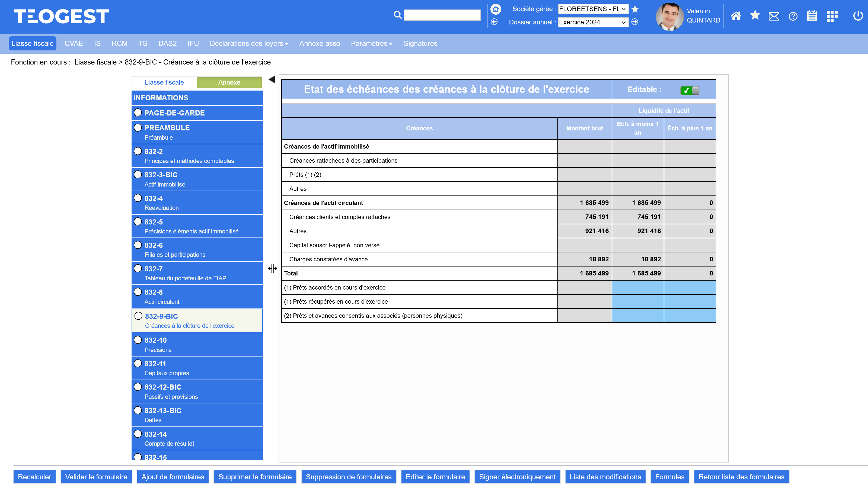
Task: Open the TS tab
Action: point(143,43)
